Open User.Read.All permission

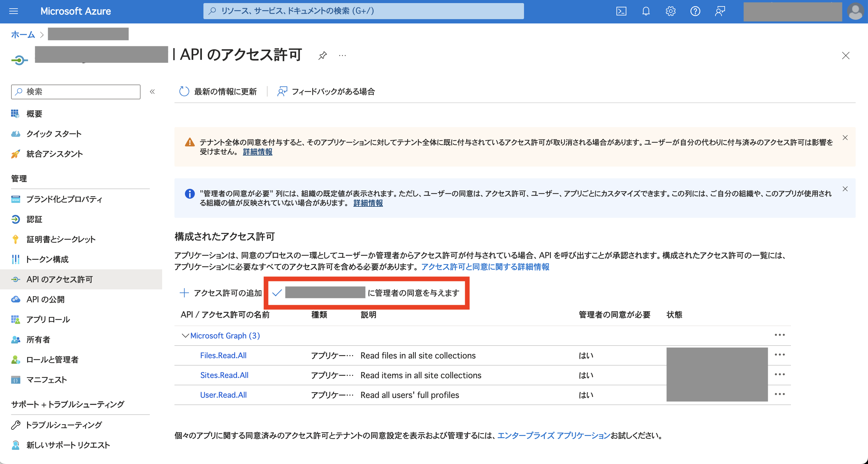pyautogui.click(x=223, y=395)
